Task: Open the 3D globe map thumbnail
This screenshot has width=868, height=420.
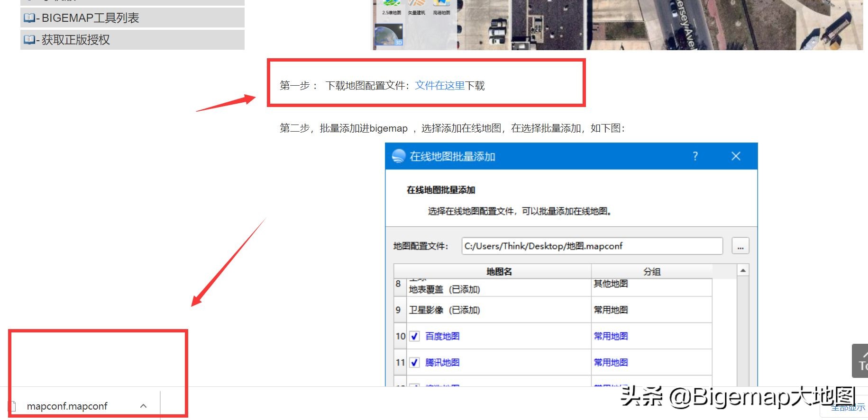Action: (388, 36)
